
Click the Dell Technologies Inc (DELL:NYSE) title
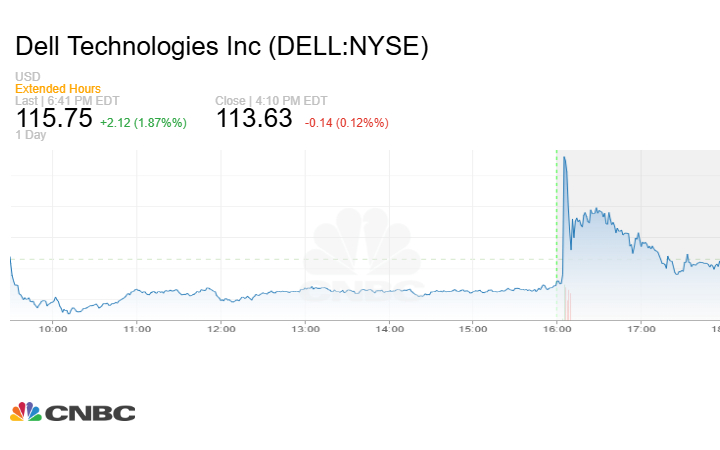(222, 47)
